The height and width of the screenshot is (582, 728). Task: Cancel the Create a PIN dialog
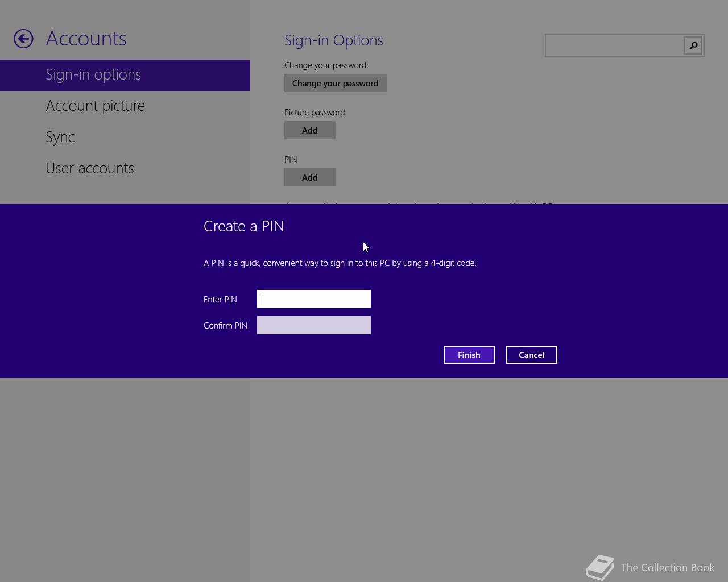coord(532,355)
